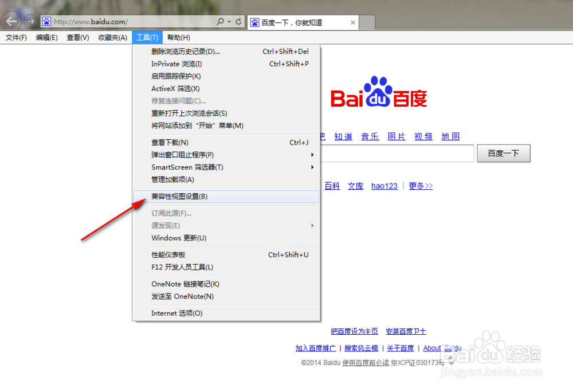Click the 关于百度 link
The width and height of the screenshot is (573, 392).
[401, 348]
